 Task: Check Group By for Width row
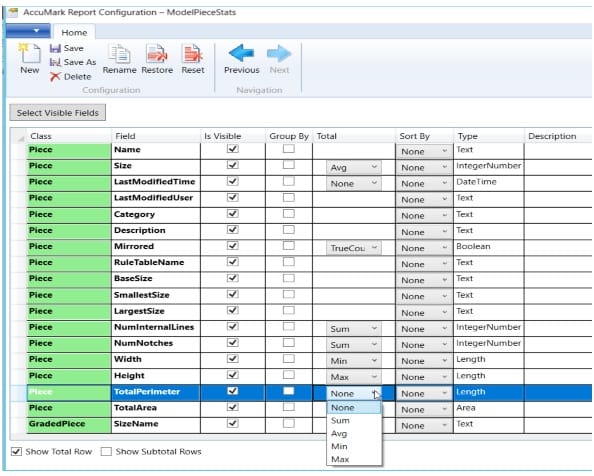(x=289, y=359)
